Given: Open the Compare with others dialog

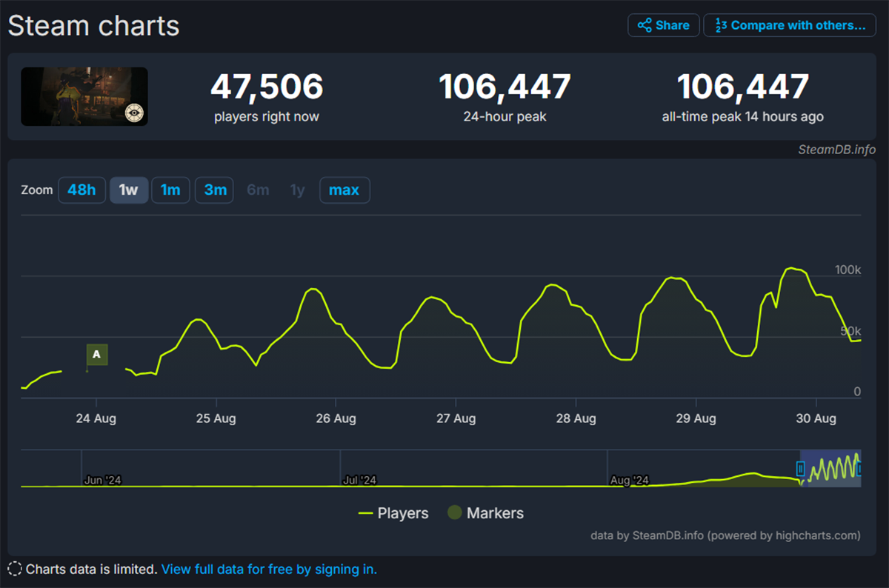Looking at the screenshot, I should 790,24.
